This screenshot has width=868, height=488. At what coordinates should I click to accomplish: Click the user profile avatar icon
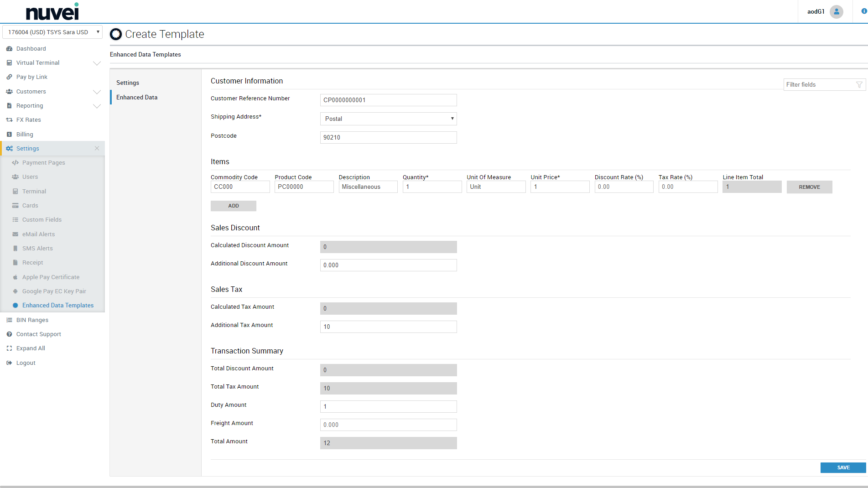[836, 11]
